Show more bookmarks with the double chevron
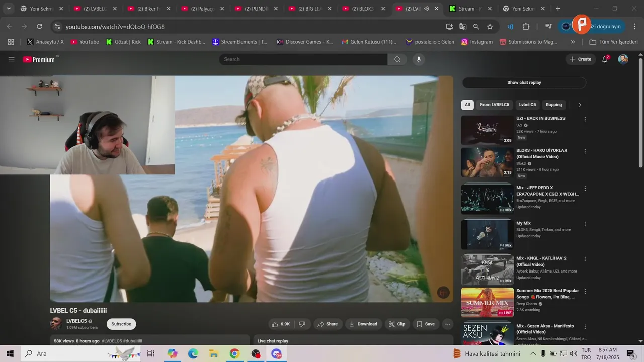 click(x=573, y=42)
